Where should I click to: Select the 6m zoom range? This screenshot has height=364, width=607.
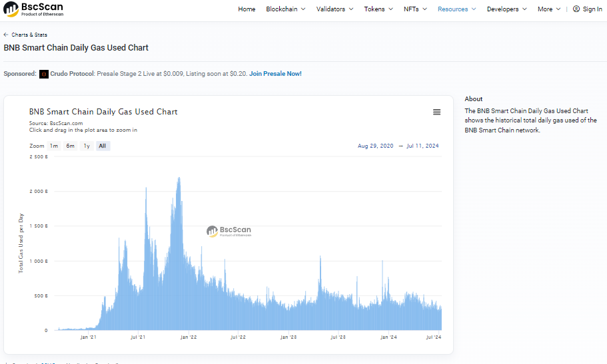[x=70, y=146]
